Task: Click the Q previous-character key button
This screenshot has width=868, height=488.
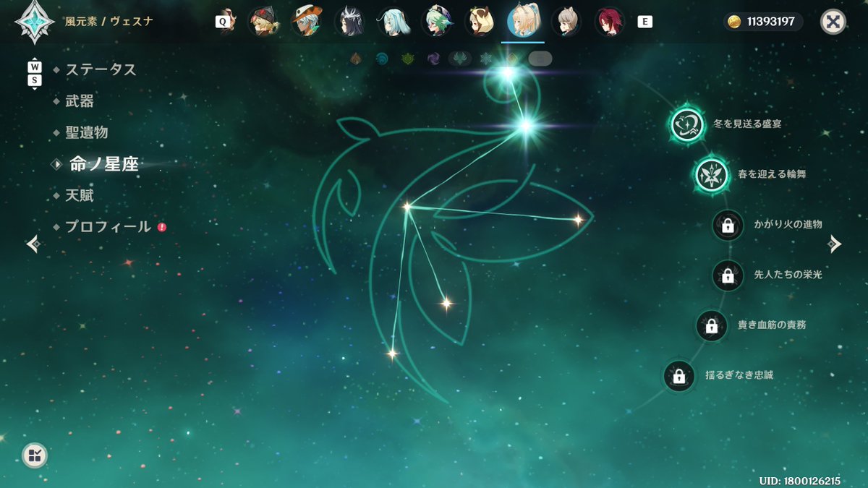Action: coord(222,22)
